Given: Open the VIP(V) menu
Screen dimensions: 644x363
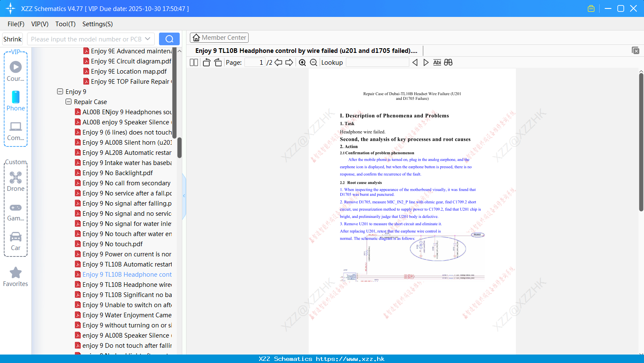Looking at the screenshot, I should 40,24.
